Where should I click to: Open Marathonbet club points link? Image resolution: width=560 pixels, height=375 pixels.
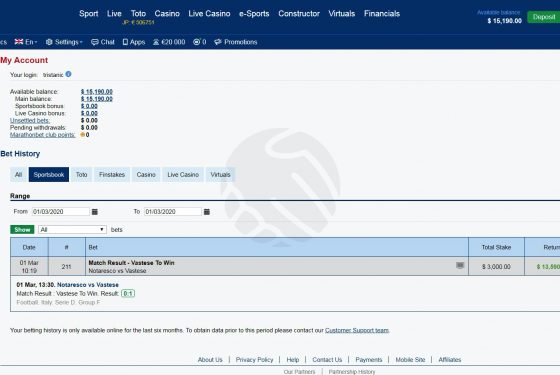[42, 135]
